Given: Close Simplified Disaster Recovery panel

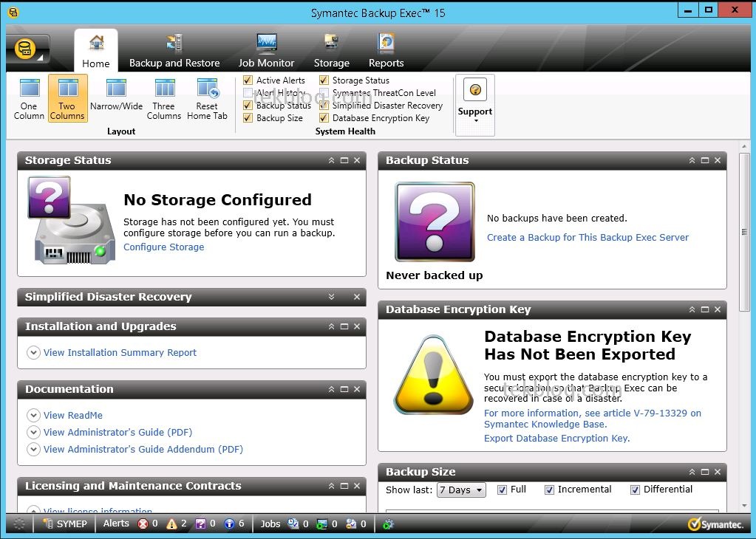Looking at the screenshot, I should pos(357,297).
